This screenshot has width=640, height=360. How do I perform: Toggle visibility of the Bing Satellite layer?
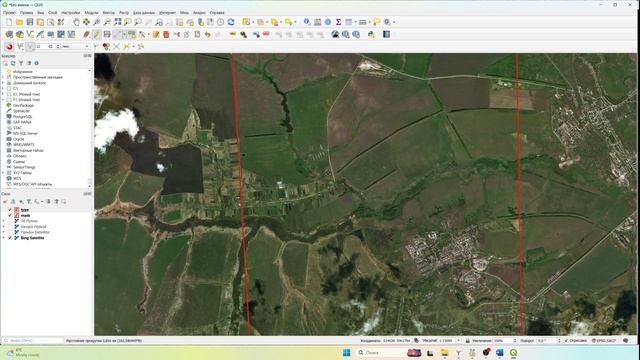[x=10, y=238]
